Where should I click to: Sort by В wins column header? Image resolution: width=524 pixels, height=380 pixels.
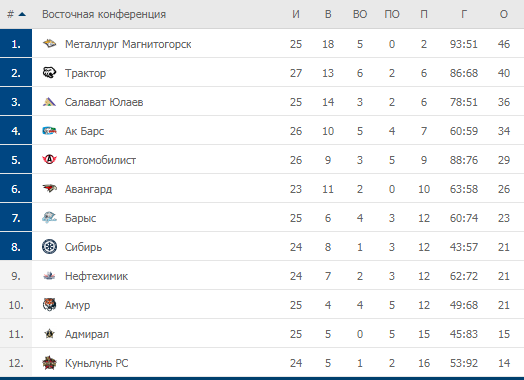click(x=328, y=14)
